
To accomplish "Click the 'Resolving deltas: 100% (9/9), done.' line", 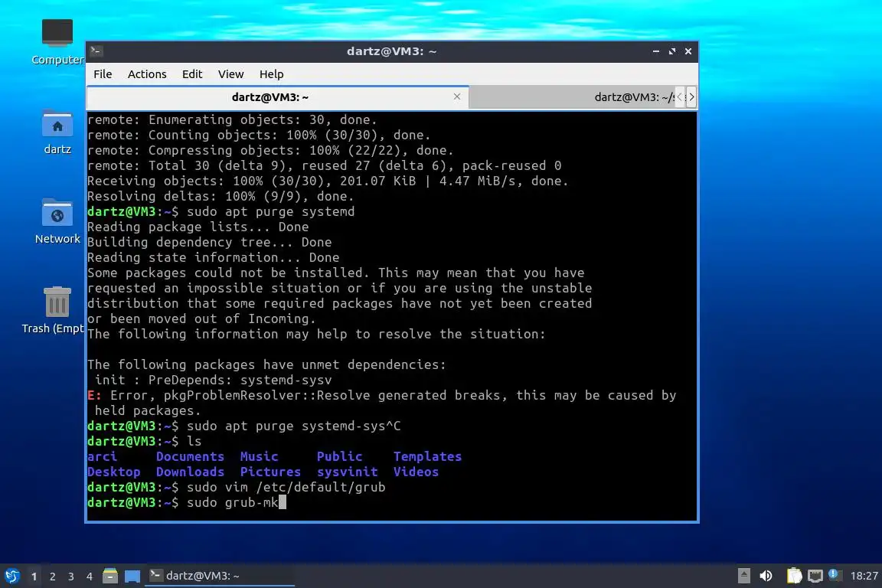I will tap(220, 196).
